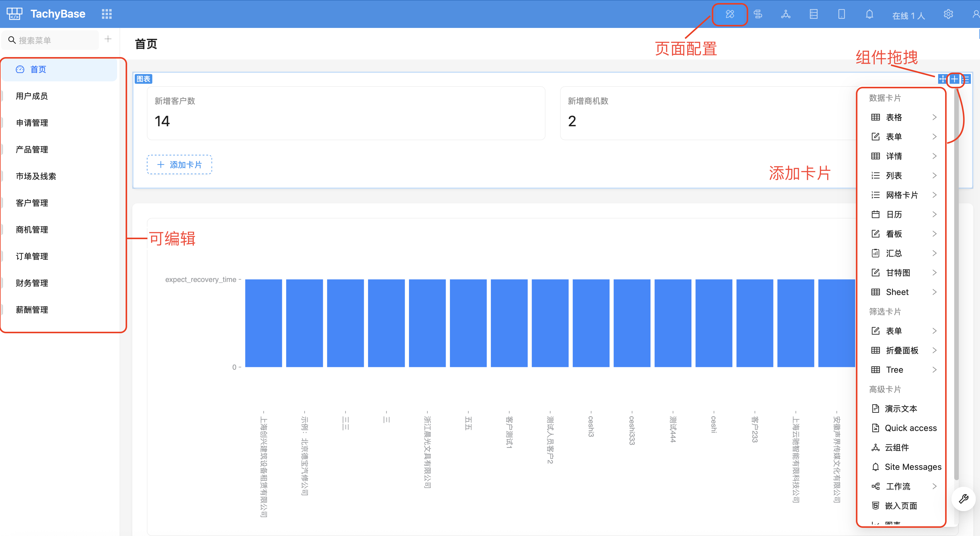980x536 pixels.
Task: Click the 添加卡片 dashed button
Action: click(x=180, y=165)
